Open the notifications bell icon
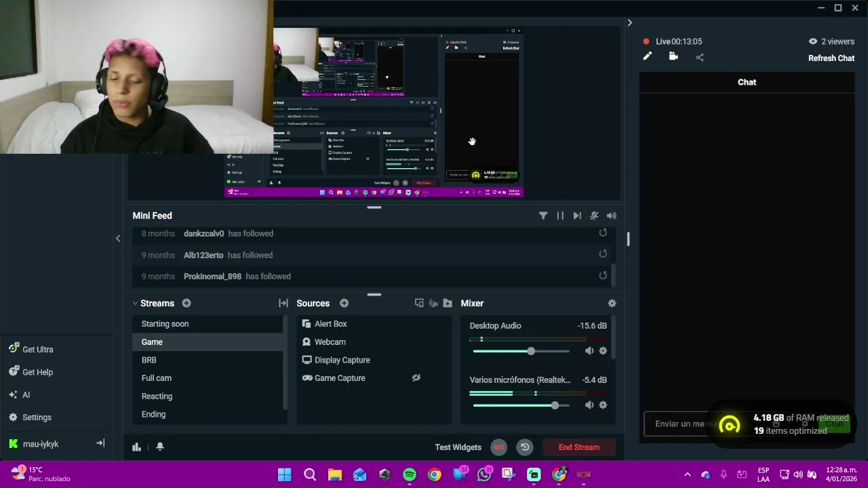Viewport: 868px width, 488px height. tap(160, 447)
